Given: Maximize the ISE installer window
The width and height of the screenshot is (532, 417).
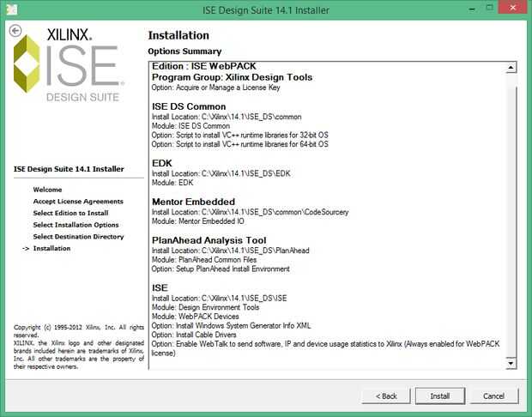Looking at the screenshot, I should [x=489, y=8].
